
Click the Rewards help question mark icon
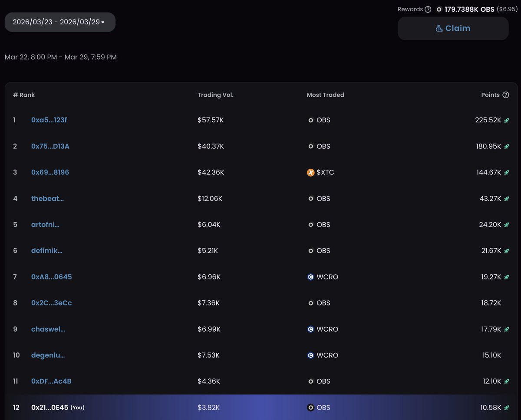pos(428,9)
